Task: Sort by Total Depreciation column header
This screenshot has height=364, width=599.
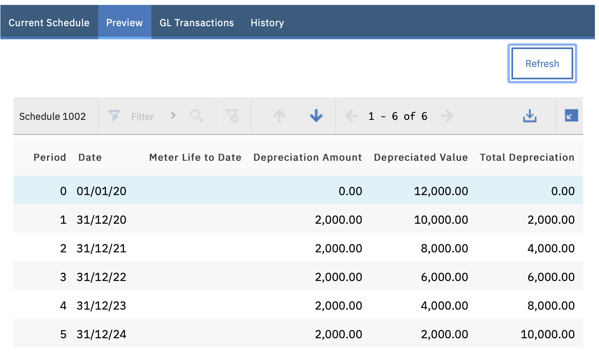Action: (527, 157)
